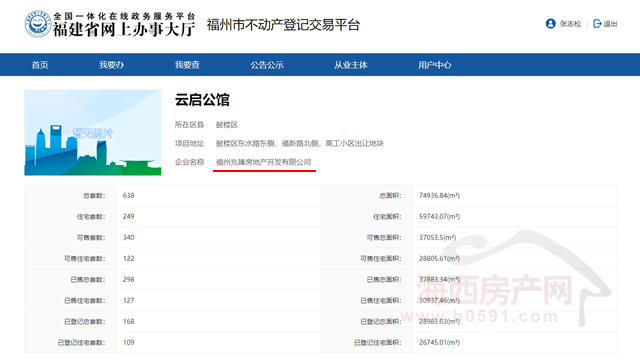The image size is (640, 362).
Task: Click the 总套数 row label
Action: (94, 196)
